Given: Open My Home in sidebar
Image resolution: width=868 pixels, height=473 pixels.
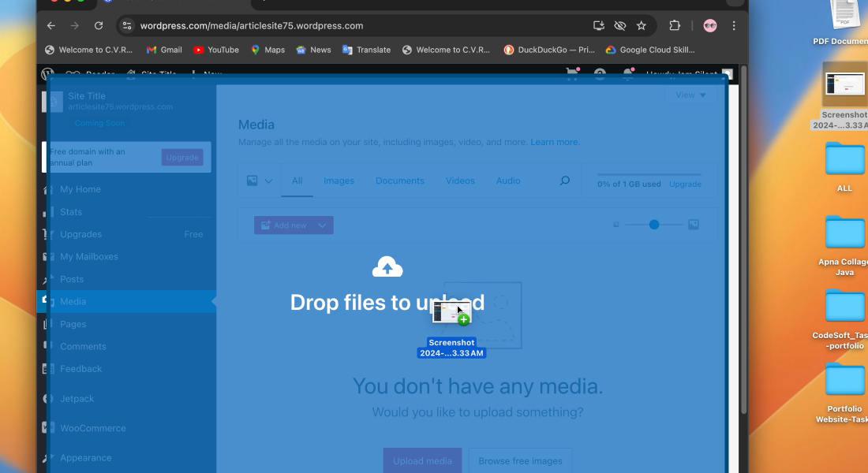Looking at the screenshot, I should tap(80, 189).
